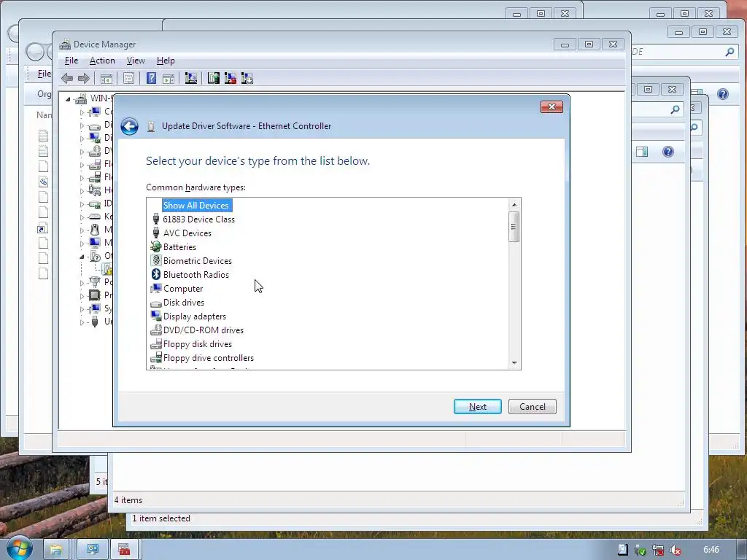Image resolution: width=747 pixels, height=560 pixels.
Task: Click the show/hide console tree toolbar icon
Action: point(107,79)
